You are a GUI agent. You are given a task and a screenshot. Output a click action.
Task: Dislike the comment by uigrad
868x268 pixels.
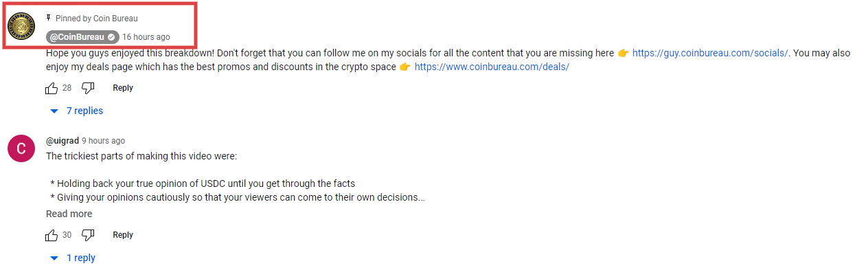click(88, 235)
